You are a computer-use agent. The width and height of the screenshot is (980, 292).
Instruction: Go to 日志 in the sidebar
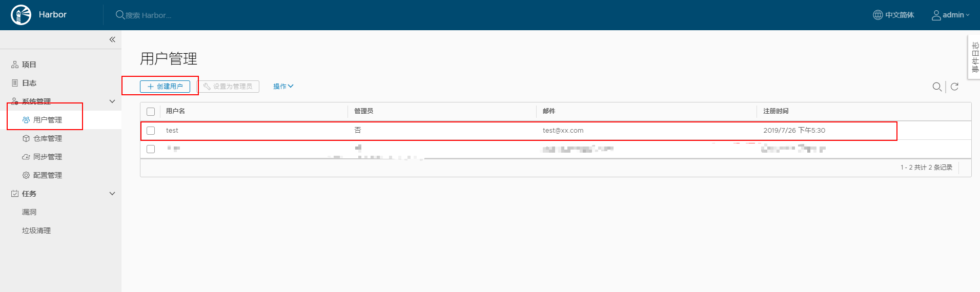pyautogui.click(x=29, y=83)
